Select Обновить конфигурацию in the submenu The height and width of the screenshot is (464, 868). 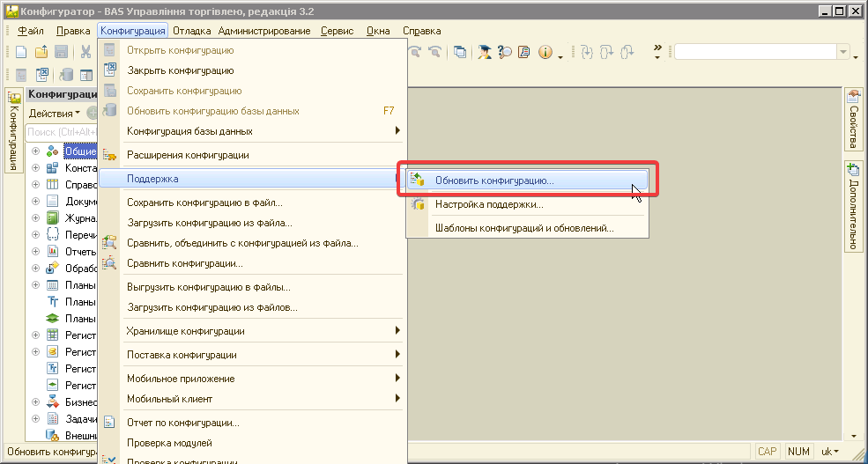click(493, 180)
